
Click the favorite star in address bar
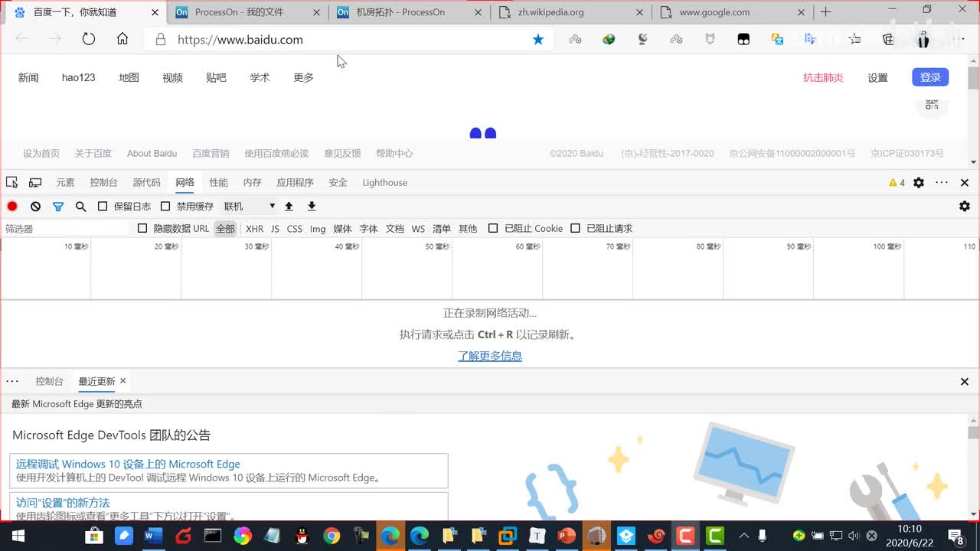click(x=538, y=39)
